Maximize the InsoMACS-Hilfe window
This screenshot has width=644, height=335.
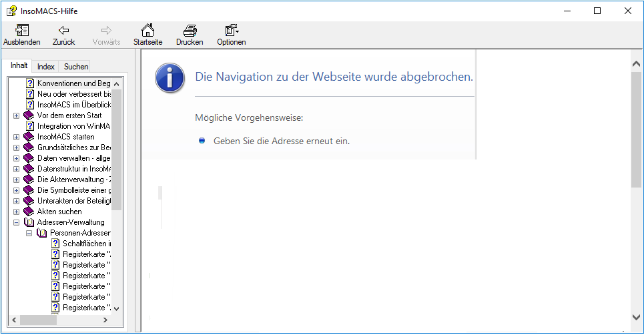pyautogui.click(x=597, y=11)
